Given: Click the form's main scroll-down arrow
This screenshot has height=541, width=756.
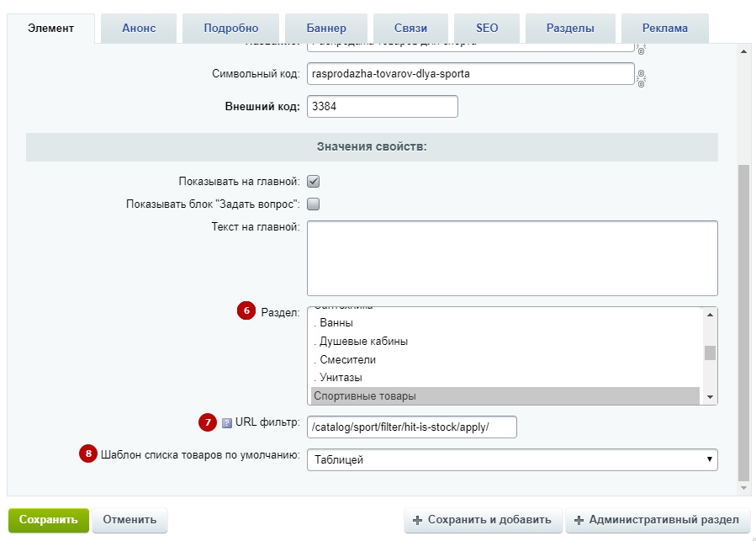Looking at the screenshot, I should pos(743,488).
